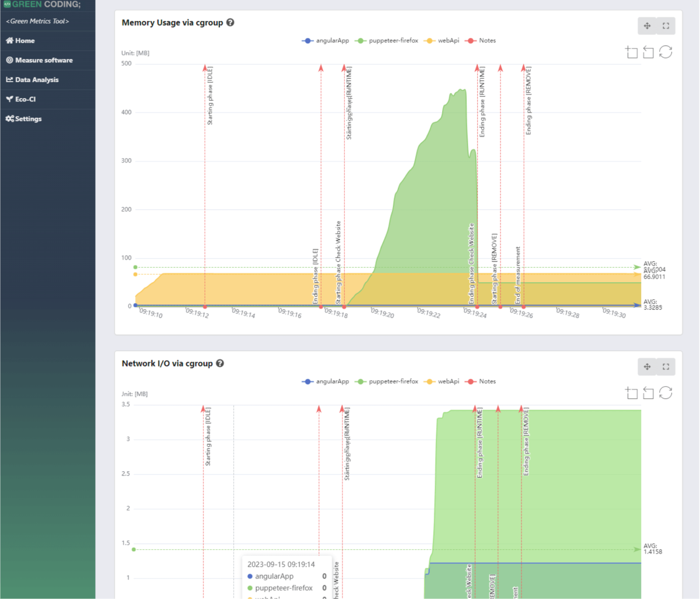Expand Network I/O chart to fullscreen

point(666,366)
